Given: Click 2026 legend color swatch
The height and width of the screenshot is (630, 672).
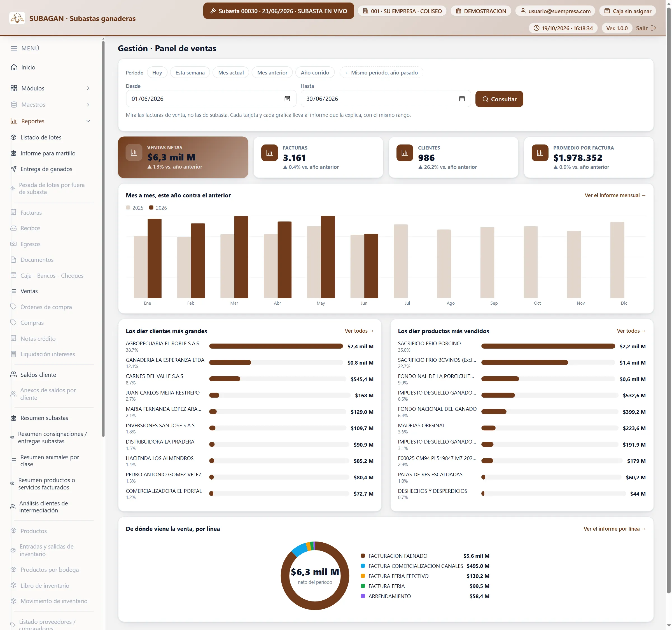Looking at the screenshot, I should [151, 207].
